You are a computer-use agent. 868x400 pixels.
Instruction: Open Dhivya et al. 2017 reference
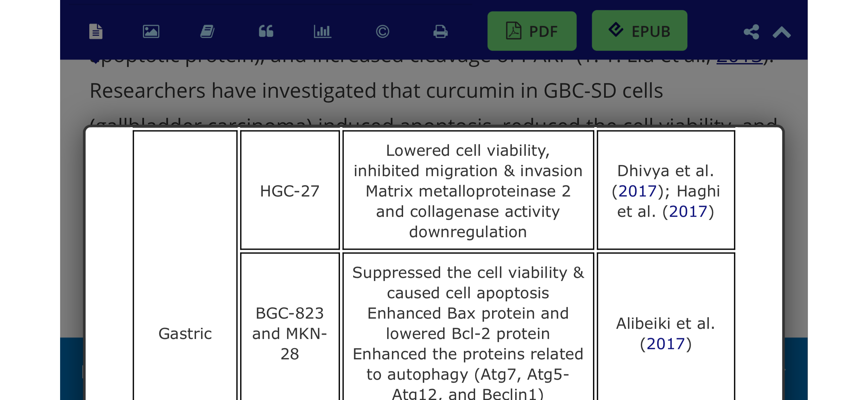click(x=637, y=191)
